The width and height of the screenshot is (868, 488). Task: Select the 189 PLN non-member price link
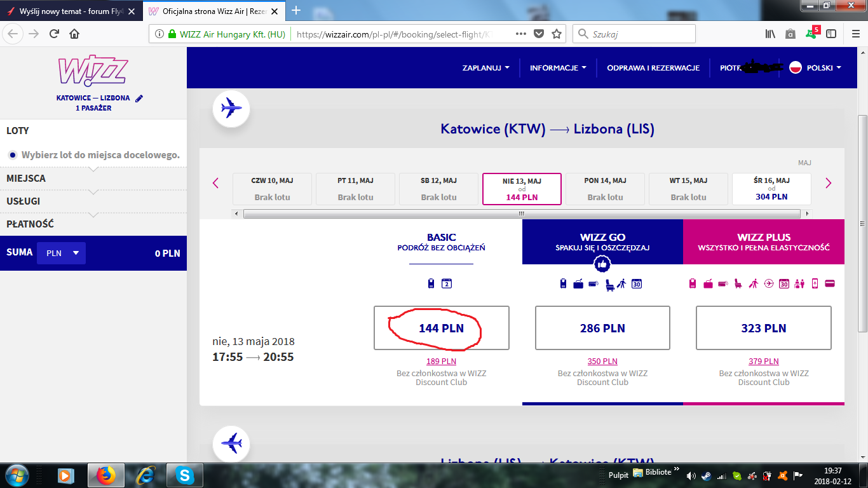pos(442,362)
